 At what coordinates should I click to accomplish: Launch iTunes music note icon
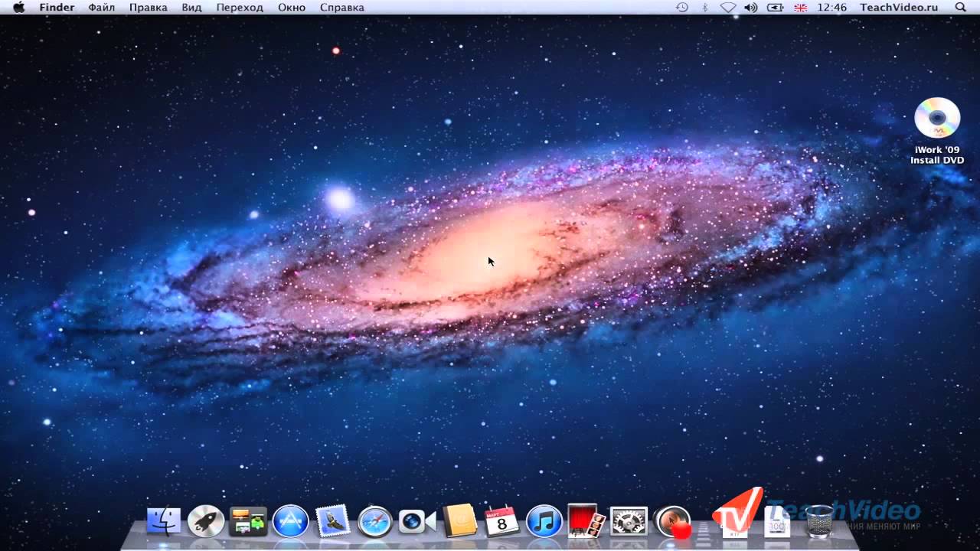pyautogui.click(x=544, y=521)
